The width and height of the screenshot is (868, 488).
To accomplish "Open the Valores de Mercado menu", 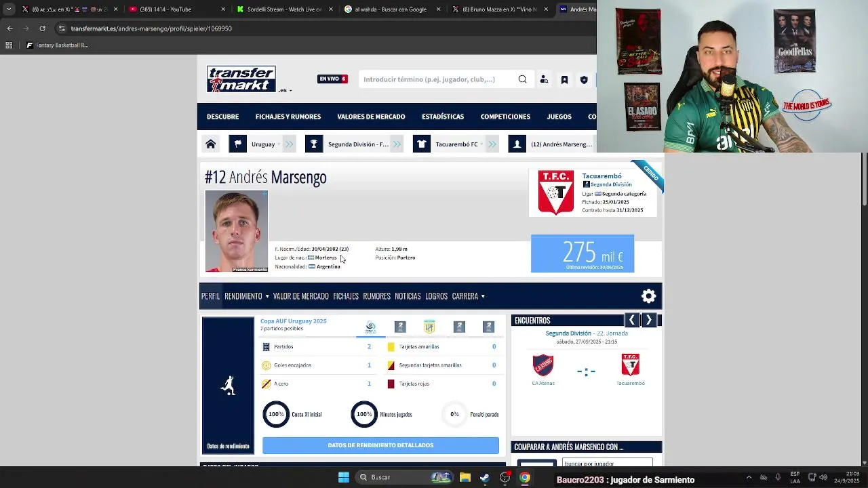I will pos(371,117).
